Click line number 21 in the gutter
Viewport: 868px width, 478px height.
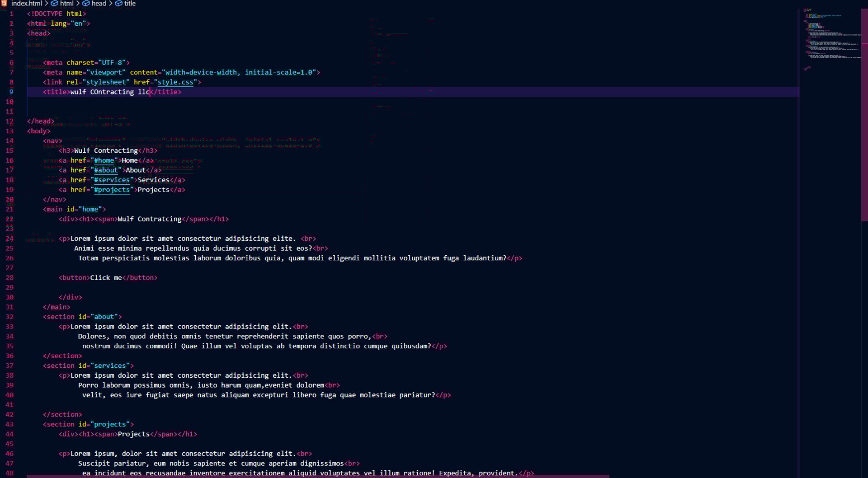[x=9, y=209]
